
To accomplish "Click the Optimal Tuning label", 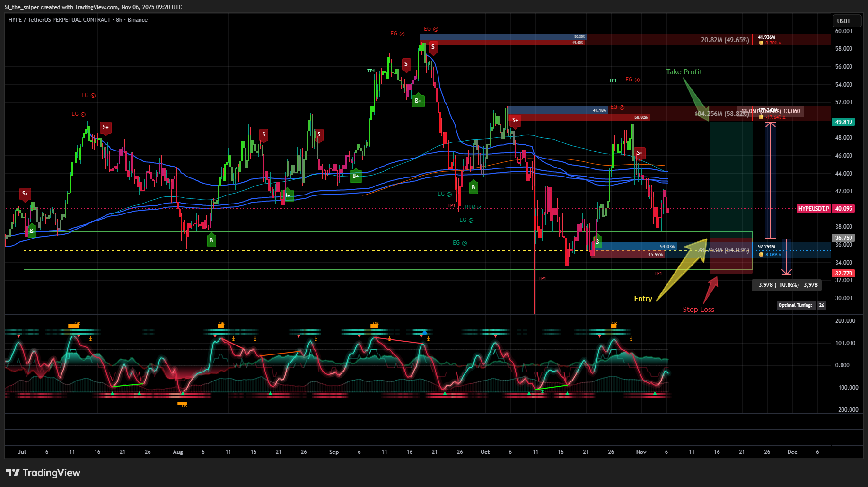I will coord(795,305).
